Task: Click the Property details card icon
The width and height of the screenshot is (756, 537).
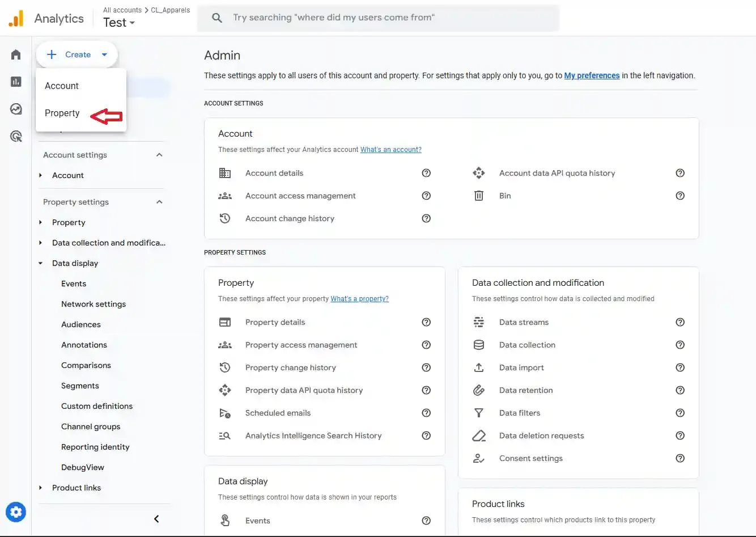Action: (x=225, y=322)
